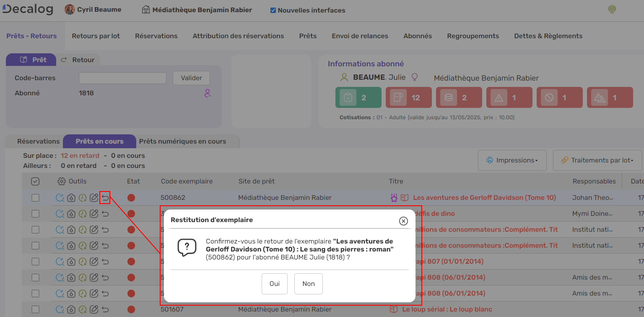Toggle the select-all checkbox in the table header
The width and height of the screenshot is (644, 317).
click(x=36, y=181)
